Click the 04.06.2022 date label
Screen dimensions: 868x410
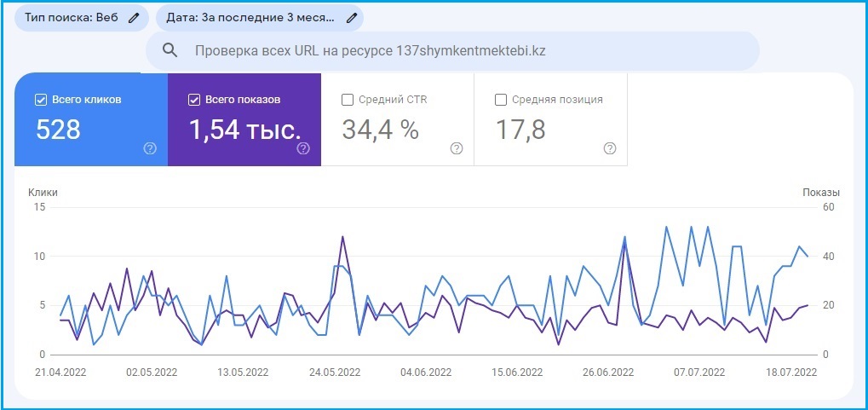(426, 372)
